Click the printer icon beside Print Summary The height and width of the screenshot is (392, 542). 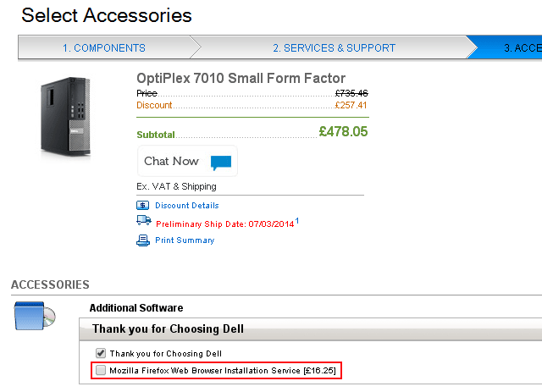[x=142, y=240]
